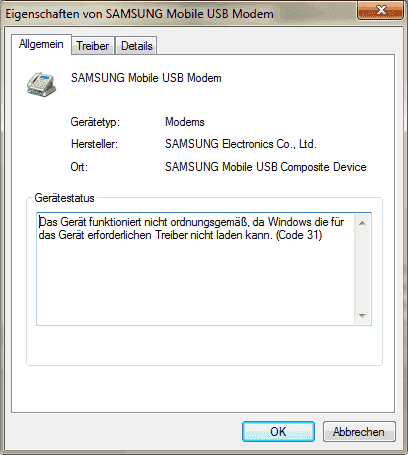Click the modem device icon

[x=41, y=85]
